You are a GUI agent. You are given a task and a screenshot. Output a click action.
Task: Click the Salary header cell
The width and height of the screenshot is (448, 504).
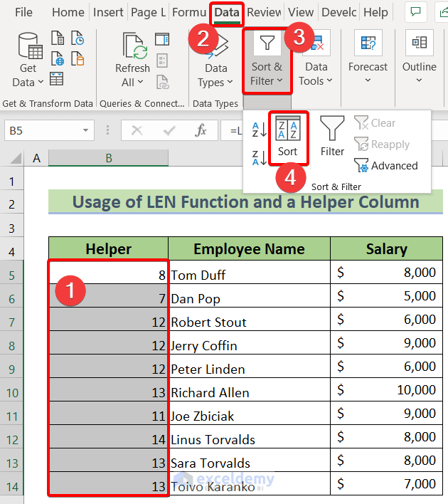click(387, 248)
